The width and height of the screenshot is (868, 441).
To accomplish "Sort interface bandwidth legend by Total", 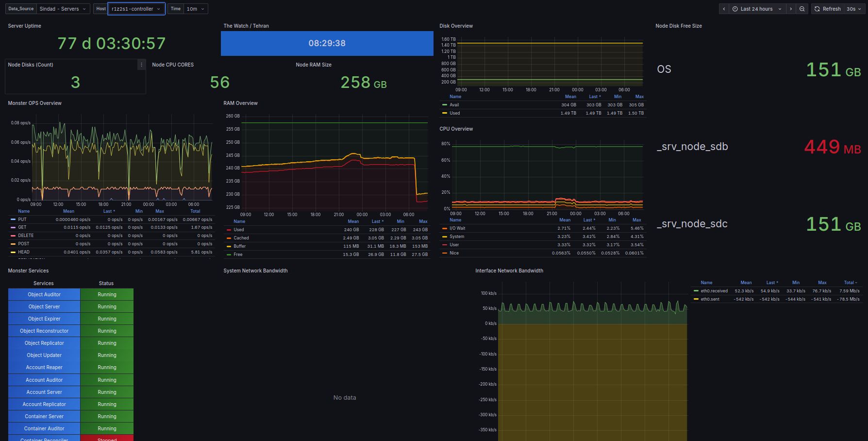I will 850,283.
